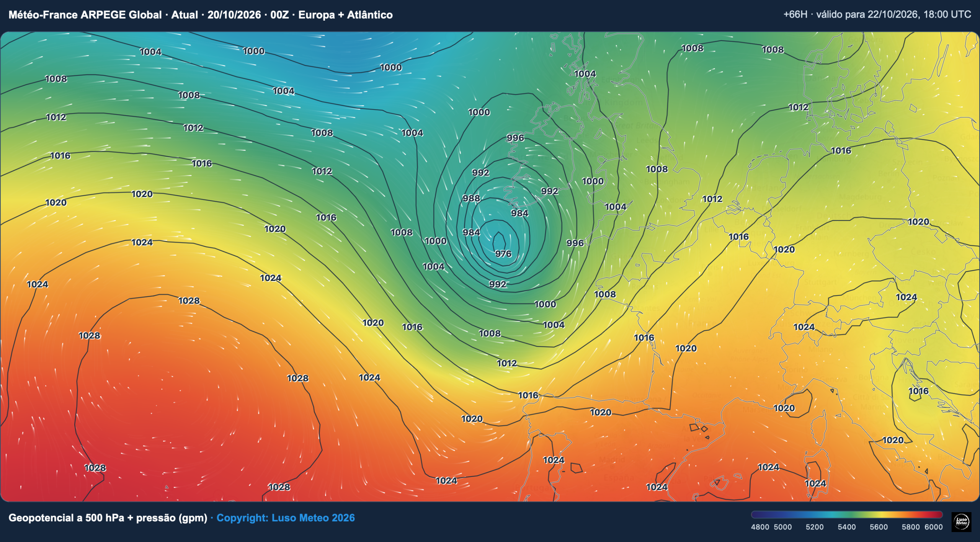This screenshot has width=980, height=542.
Task: Click the 'Copyright: Luso Meteo 2026' link
Action: pos(286,518)
